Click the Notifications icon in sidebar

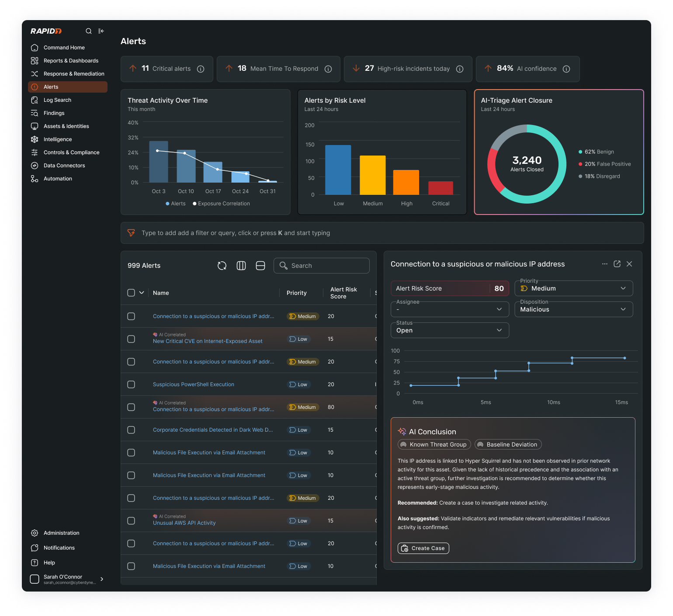click(x=35, y=548)
